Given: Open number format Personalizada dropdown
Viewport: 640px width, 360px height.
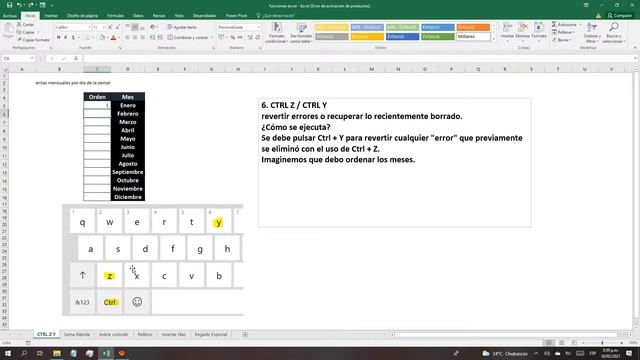Looking at the screenshot, I should (258, 27).
